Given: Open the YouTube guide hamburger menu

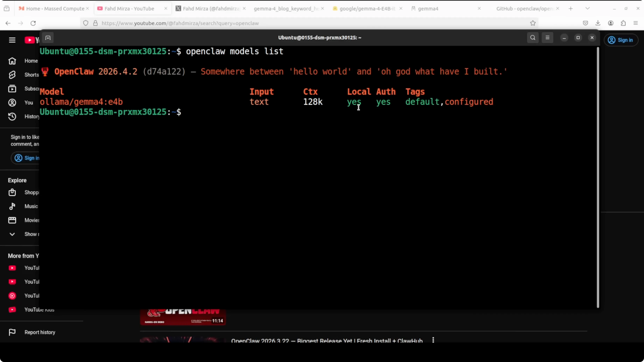Looking at the screenshot, I should (x=12, y=40).
